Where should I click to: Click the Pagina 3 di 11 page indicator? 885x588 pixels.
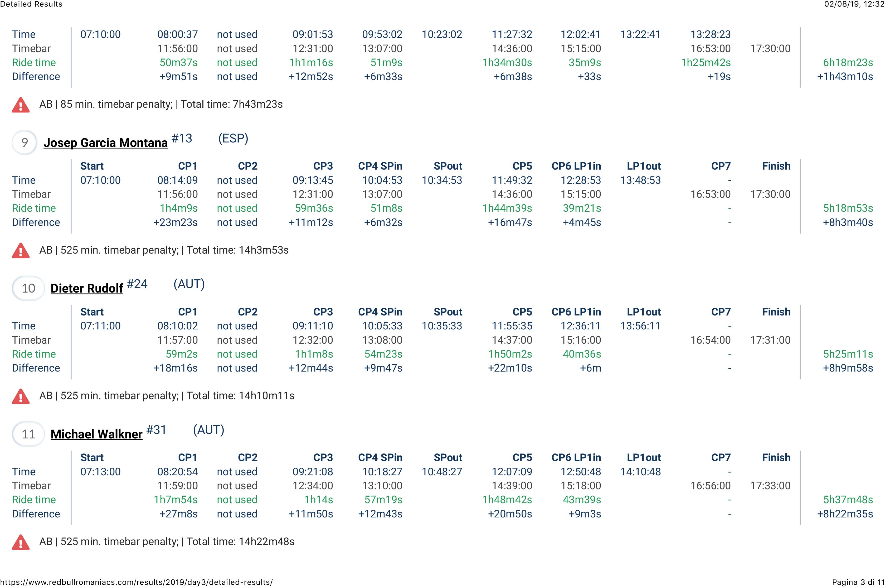pos(858,582)
